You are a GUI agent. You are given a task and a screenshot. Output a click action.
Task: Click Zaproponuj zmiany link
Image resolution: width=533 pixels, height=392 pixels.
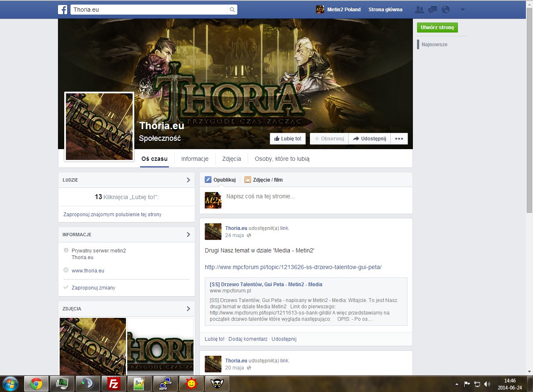[93, 288]
